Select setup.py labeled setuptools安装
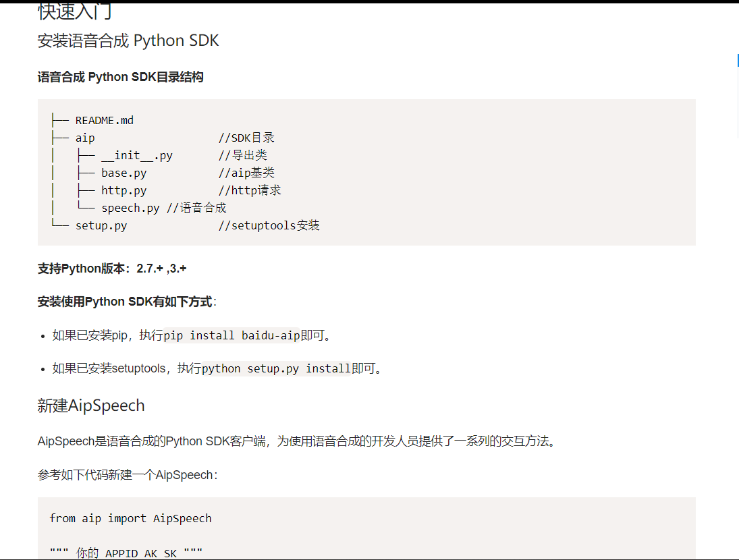739x560 pixels. click(x=101, y=225)
